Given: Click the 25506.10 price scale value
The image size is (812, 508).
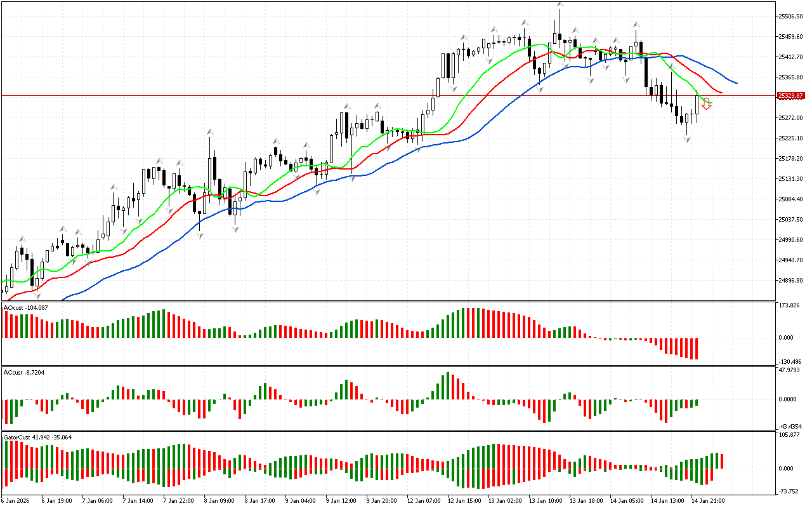Looking at the screenshot, I should (x=790, y=17).
